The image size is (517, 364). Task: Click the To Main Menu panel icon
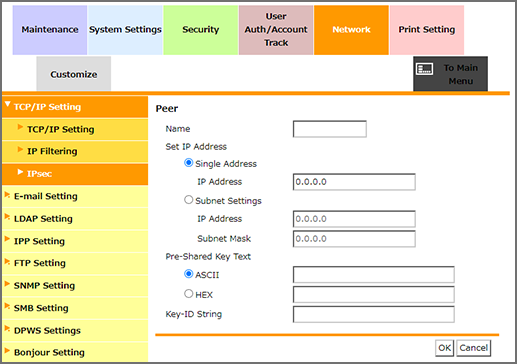tap(425, 69)
